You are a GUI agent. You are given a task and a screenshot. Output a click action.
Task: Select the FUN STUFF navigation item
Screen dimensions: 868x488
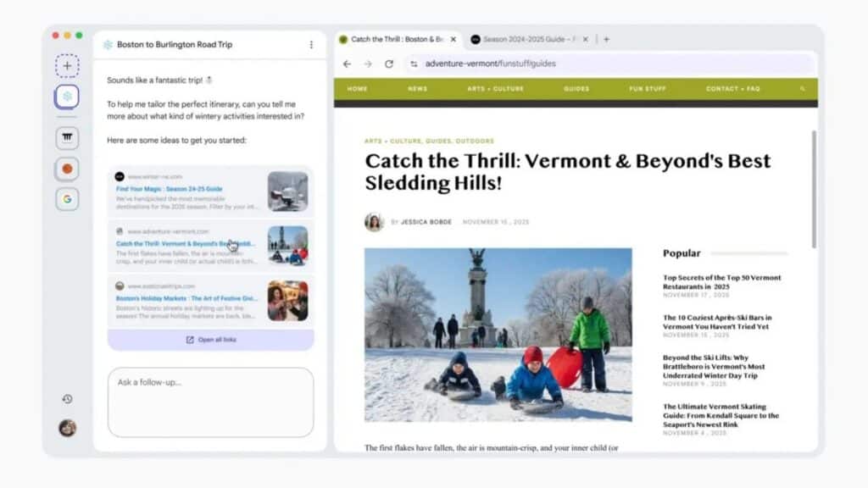tap(646, 88)
